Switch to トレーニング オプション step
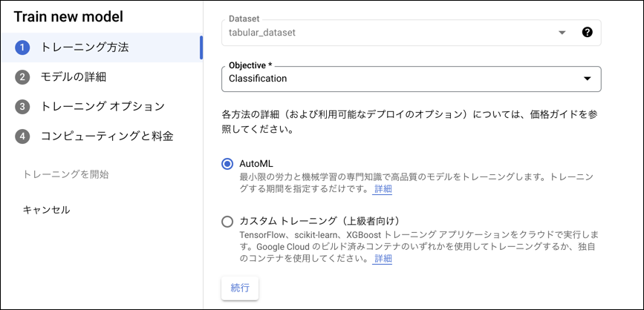This screenshot has height=310, width=644. pyautogui.click(x=103, y=107)
